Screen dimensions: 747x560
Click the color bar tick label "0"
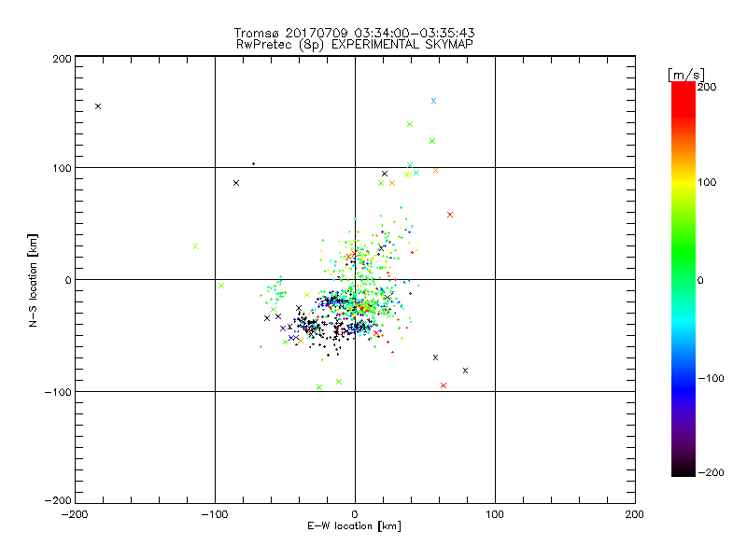point(700,280)
